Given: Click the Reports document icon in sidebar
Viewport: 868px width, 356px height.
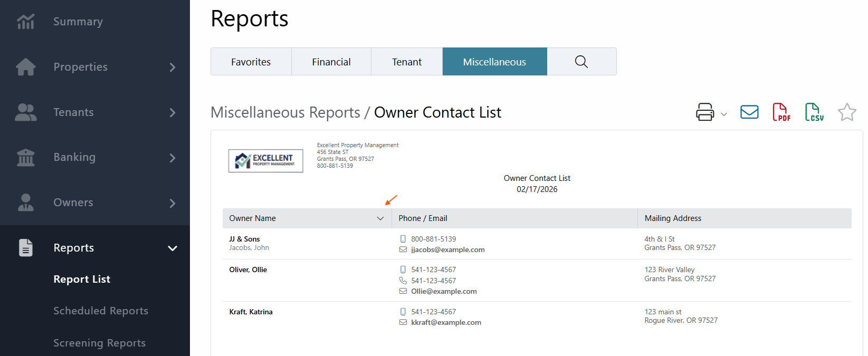Looking at the screenshot, I should pyautogui.click(x=25, y=248).
